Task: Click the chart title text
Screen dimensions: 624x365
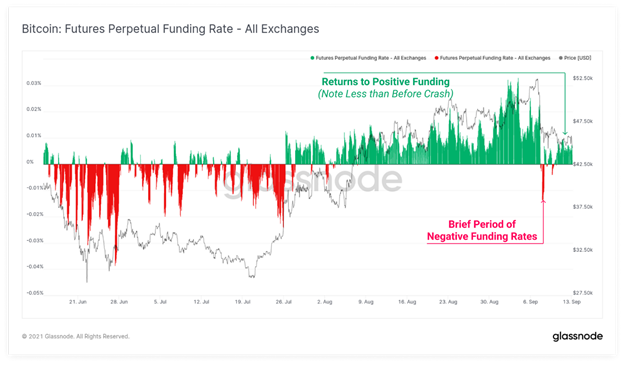Action: click(x=170, y=29)
